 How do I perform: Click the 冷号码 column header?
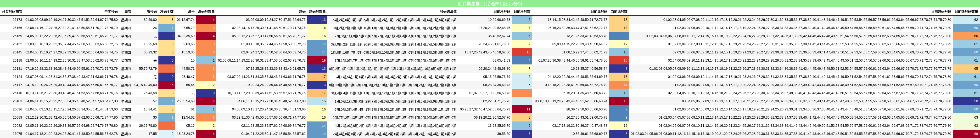[x=151, y=12]
